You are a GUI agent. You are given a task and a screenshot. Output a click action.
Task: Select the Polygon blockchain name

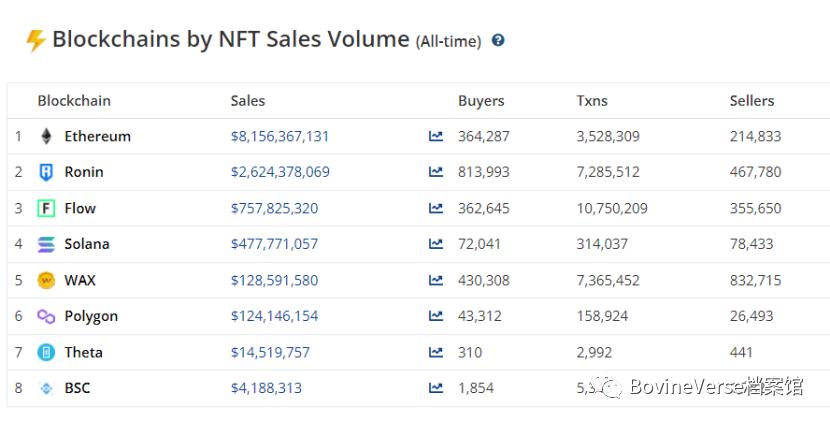click(x=91, y=316)
